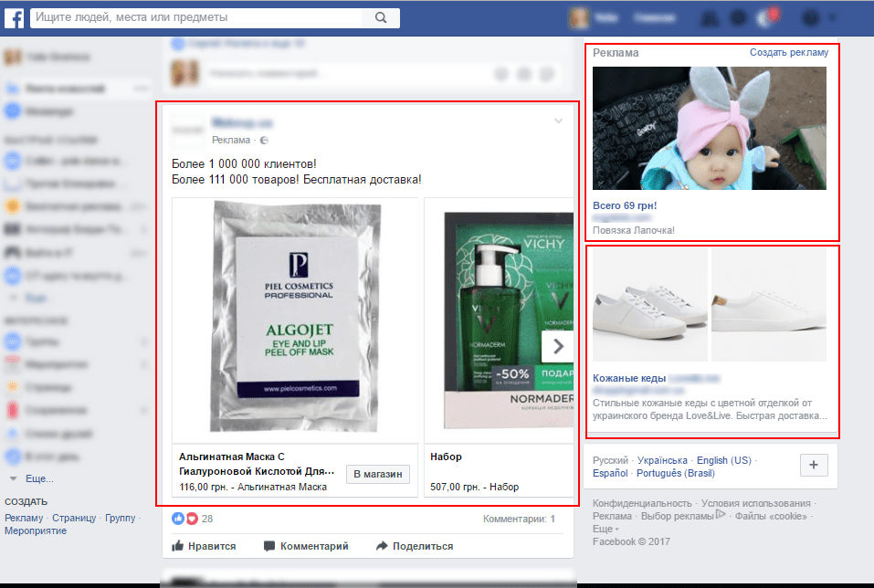Open the ad post options chevron
This screenshot has width=874, height=588.
[x=558, y=121]
